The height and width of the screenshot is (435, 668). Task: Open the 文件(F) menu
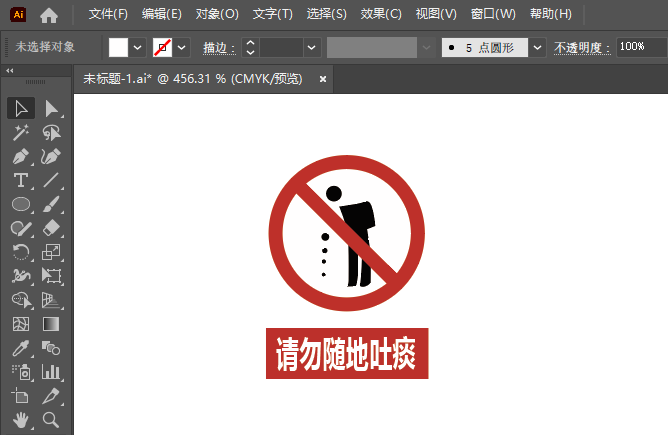point(108,14)
